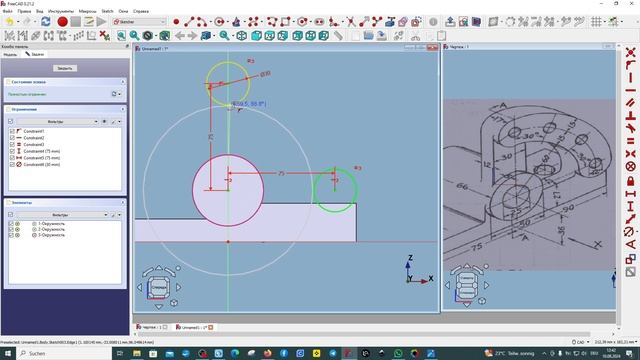
Task: Open auto-update dropdown in solver message panel
Action: click(x=119, y=94)
